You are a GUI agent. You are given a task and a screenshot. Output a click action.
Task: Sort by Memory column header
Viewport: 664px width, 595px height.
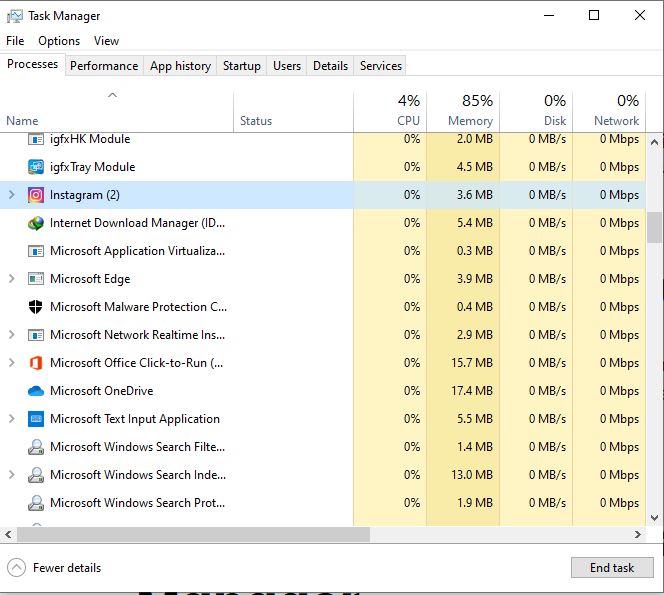(463, 111)
